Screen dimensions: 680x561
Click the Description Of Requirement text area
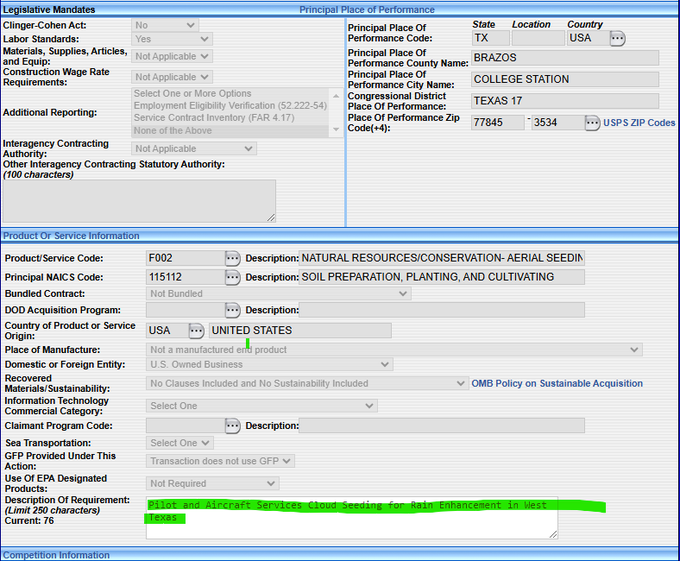[x=350, y=520]
